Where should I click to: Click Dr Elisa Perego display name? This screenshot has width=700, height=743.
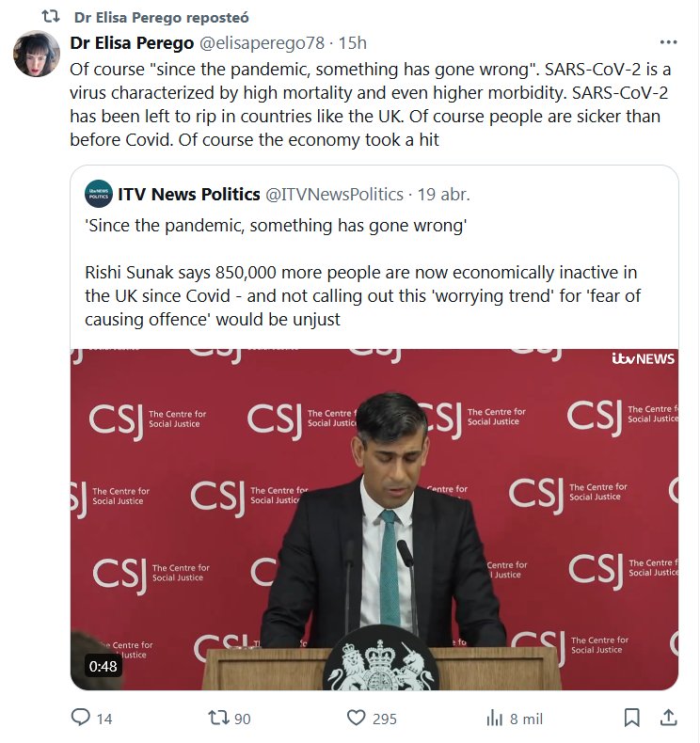tap(131, 42)
